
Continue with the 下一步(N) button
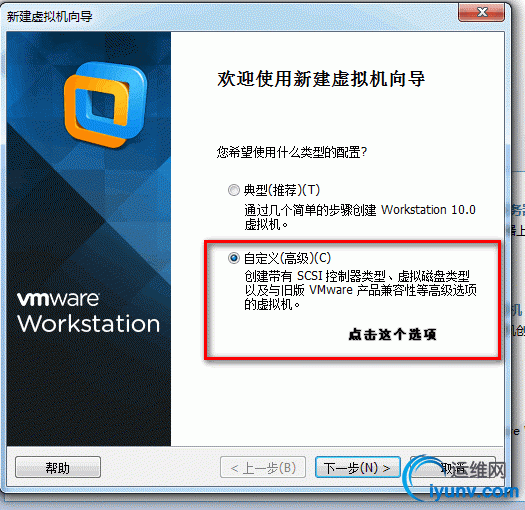coord(358,467)
